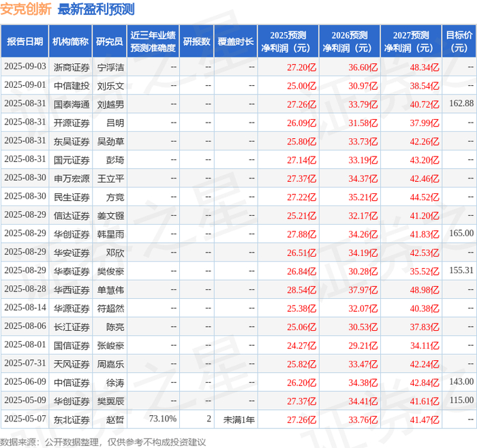Image resolution: width=477 pixels, height=448 pixels.
Task: Select the 华西证券 cell
Action: coord(72,289)
